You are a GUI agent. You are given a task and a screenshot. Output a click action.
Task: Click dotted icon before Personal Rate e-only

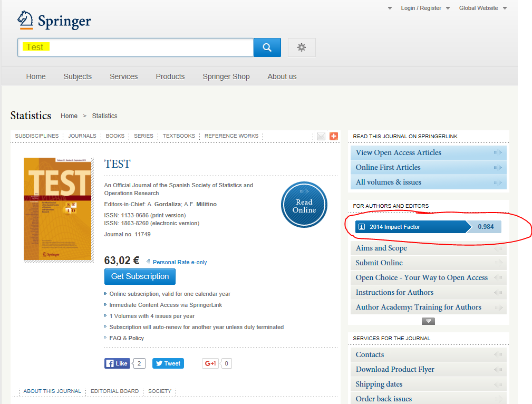coord(148,262)
